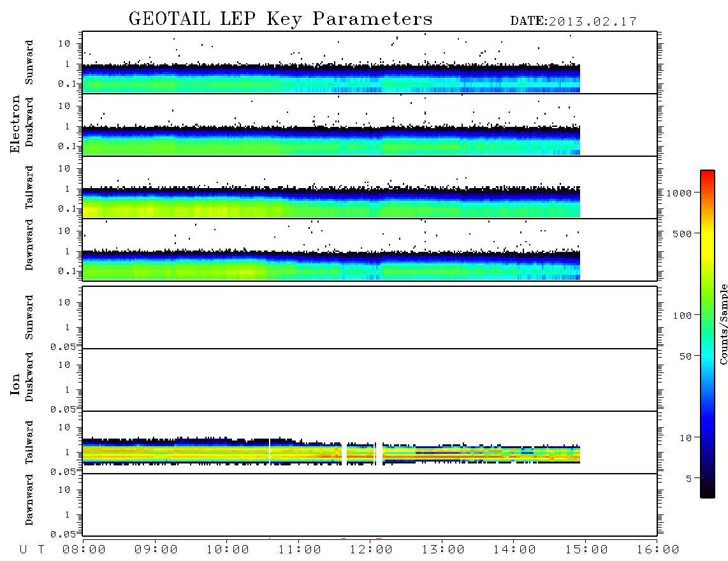
Task: Click the Ion "Dawnward" panel label
Action: [29, 500]
